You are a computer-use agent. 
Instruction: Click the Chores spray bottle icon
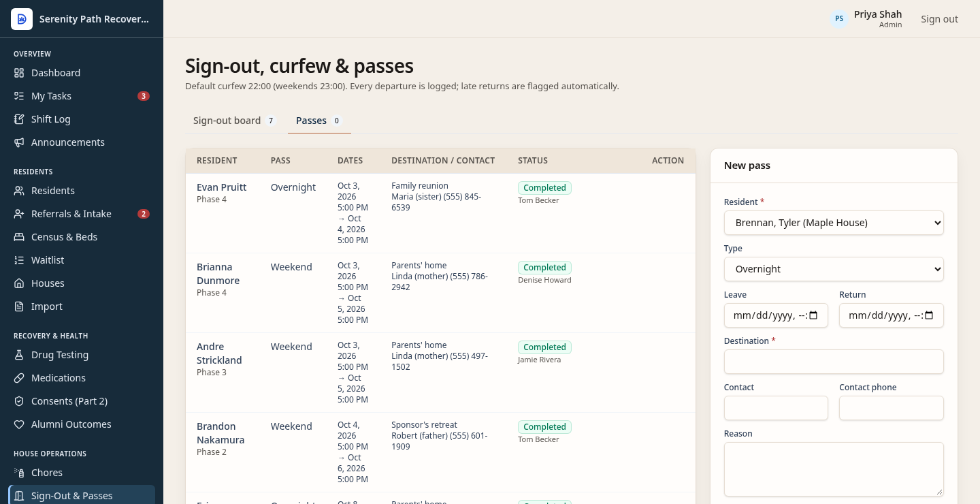click(19, 473)
